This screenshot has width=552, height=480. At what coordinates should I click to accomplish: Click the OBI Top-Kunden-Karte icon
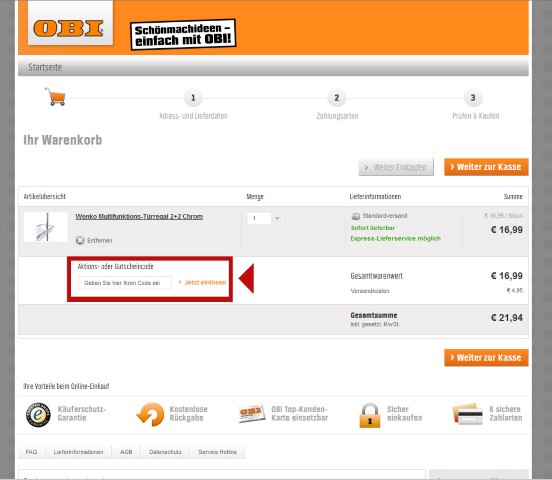pos(251,414)
